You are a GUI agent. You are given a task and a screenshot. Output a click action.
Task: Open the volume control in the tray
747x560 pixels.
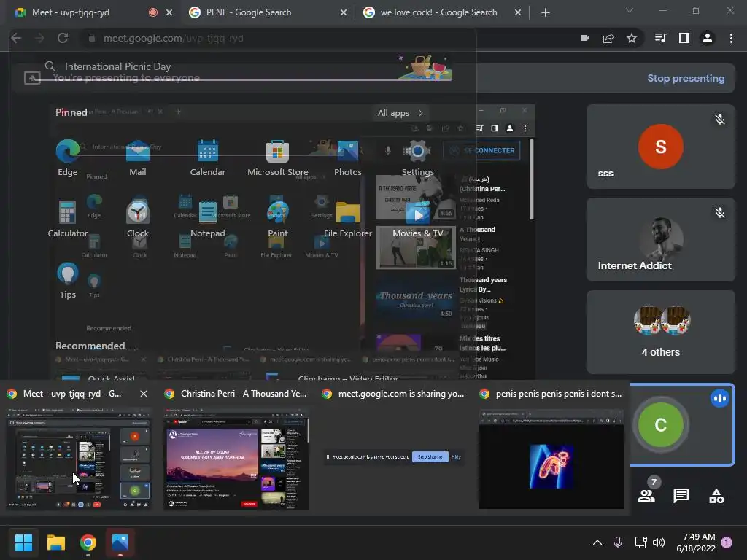659,542
